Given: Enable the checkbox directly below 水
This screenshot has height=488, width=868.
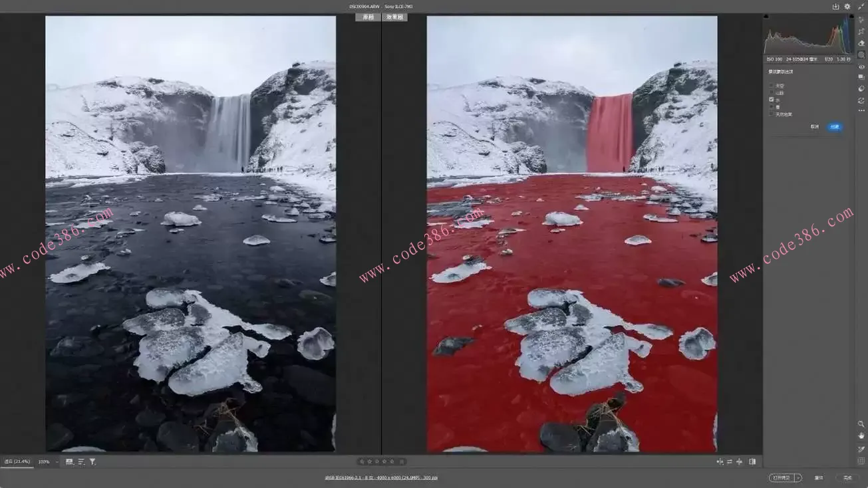Looking at the screenshot, I should pos(772,106).
